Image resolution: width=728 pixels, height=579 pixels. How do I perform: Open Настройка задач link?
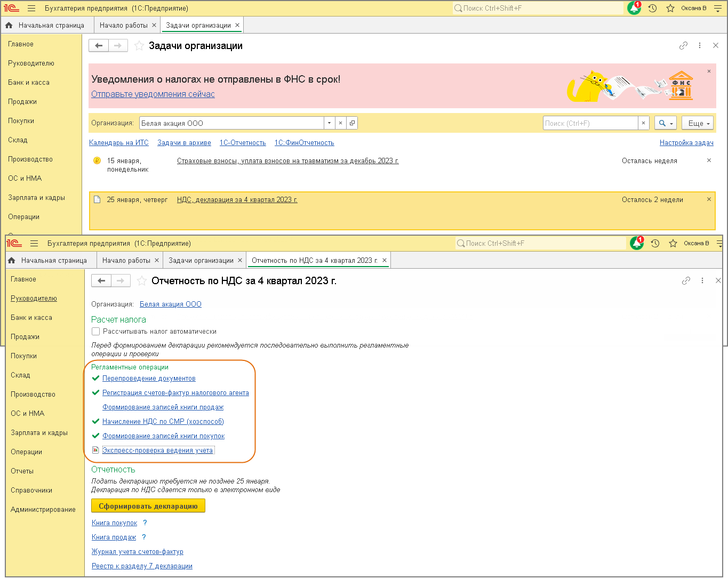(x=686, y=143)
